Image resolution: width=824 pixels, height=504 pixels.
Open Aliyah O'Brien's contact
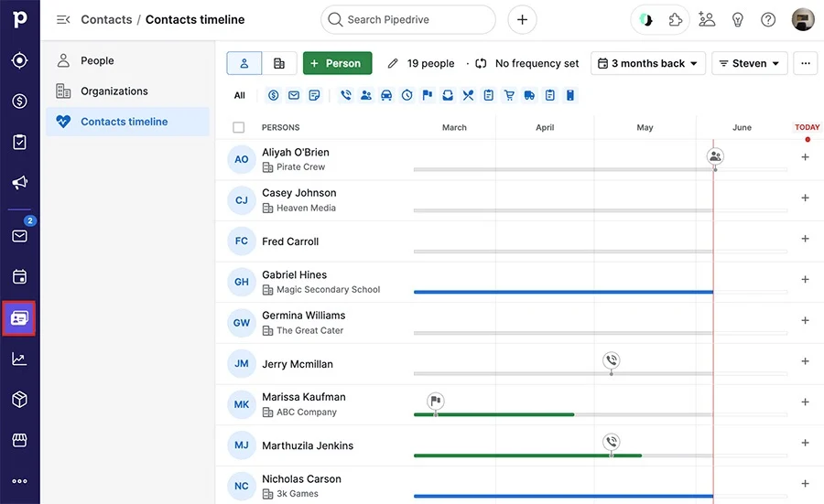[x=296, y=152]
